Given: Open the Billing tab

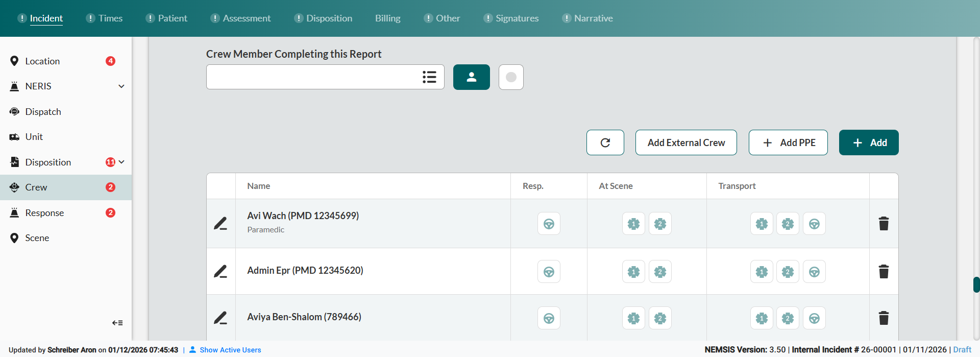Looking at the screenshot, I should pyautogui.click(x=387, y=18).
